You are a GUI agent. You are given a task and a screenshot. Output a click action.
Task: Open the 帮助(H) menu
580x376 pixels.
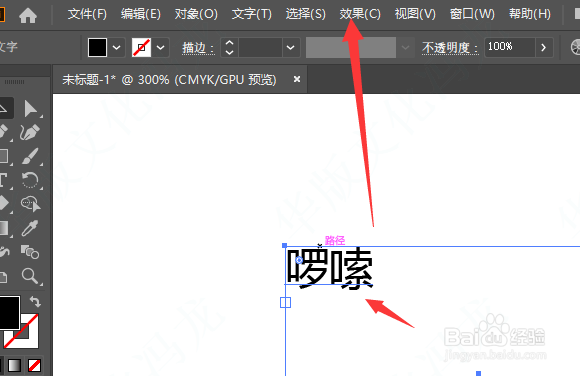(530, 14)
